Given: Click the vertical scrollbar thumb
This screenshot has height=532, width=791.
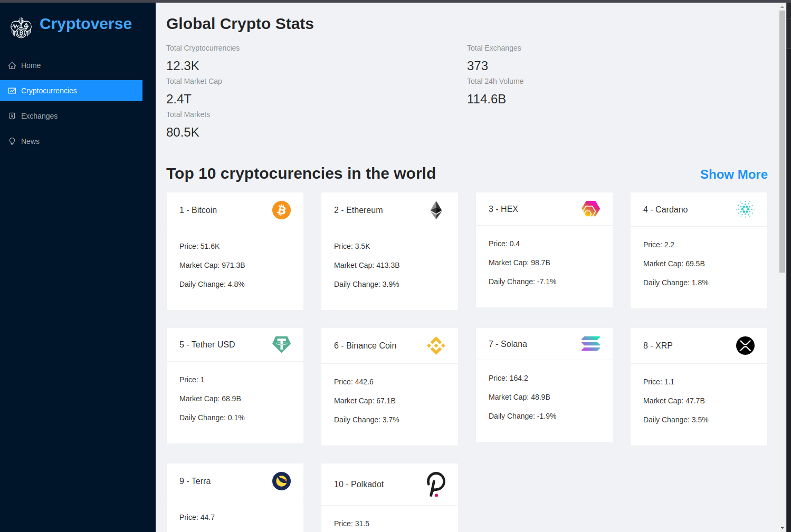Looking at the screenshot, I should [x=782, y=141].
